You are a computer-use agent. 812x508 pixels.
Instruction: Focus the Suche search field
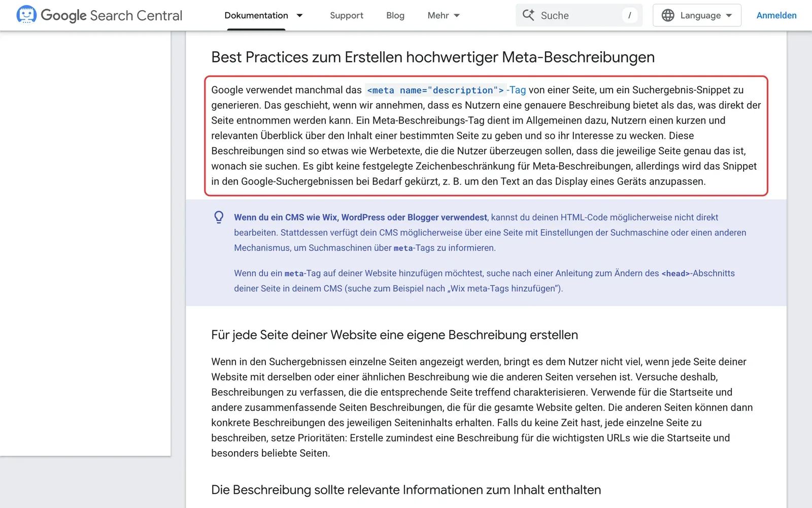[579, 15]
